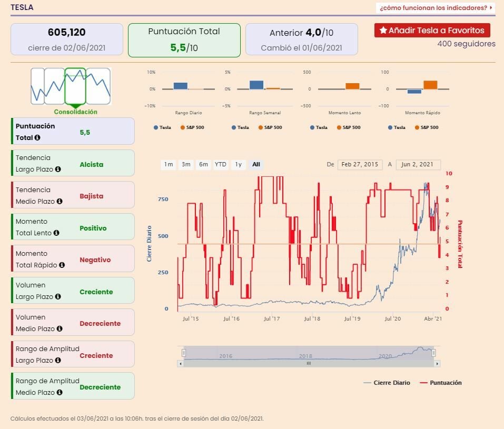504x429 pixels.
Task: Select the 6m range button
Action: click(203, 165)
